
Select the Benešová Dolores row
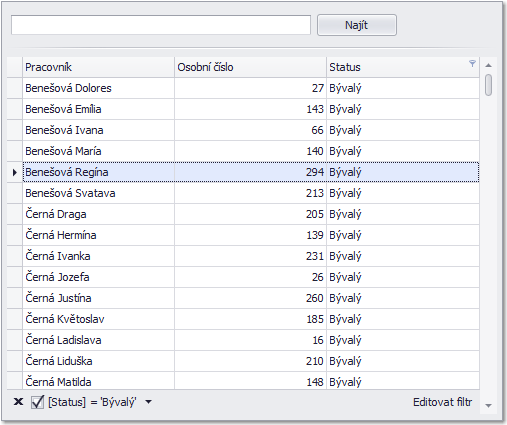tap(251, 88)
